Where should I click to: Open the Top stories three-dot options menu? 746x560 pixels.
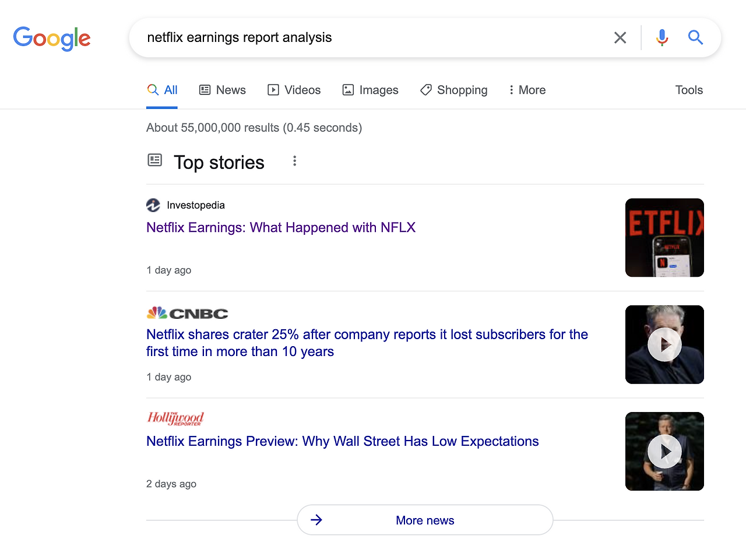pyautogui.click(x=295, y=161)
